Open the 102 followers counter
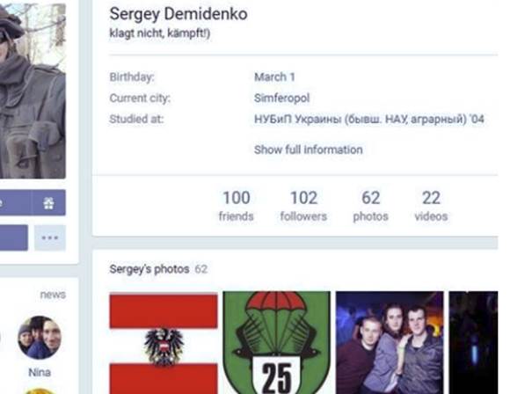 pyautogui.click(x=303, y=205)
